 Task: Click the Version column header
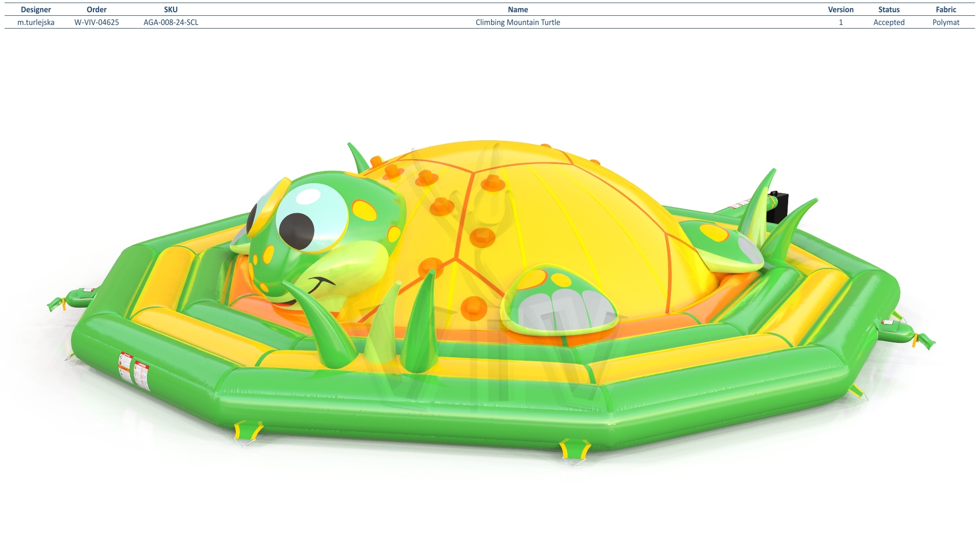coord(841,10)
